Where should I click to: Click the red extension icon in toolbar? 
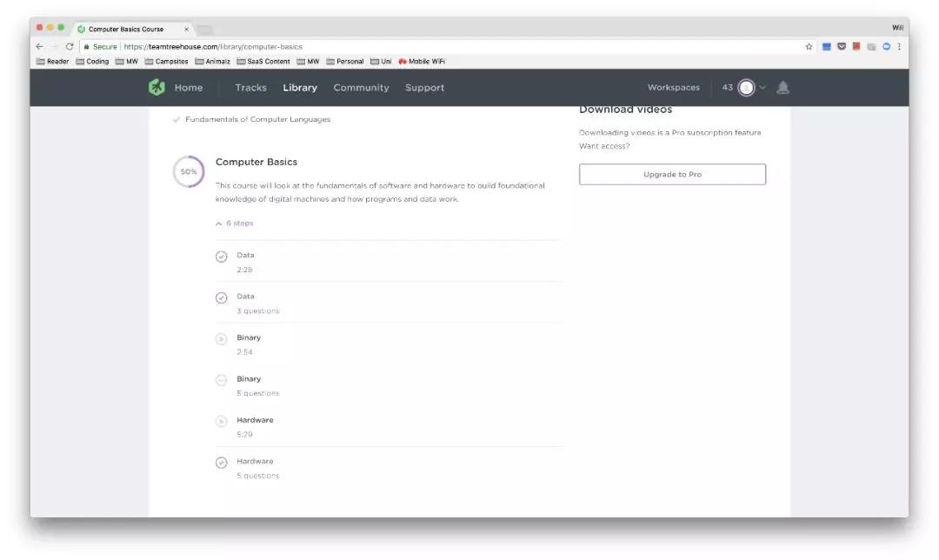click(856, 47)
